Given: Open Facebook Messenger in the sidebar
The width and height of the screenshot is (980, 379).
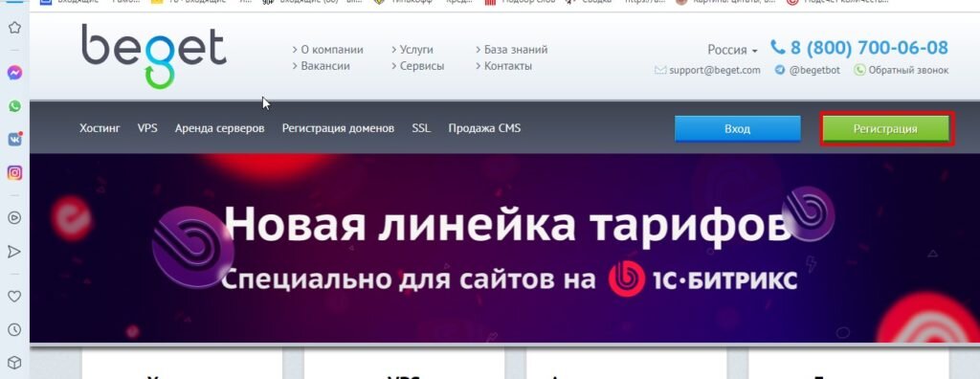Looking at the screenshot, I should (x=14, y=73).
